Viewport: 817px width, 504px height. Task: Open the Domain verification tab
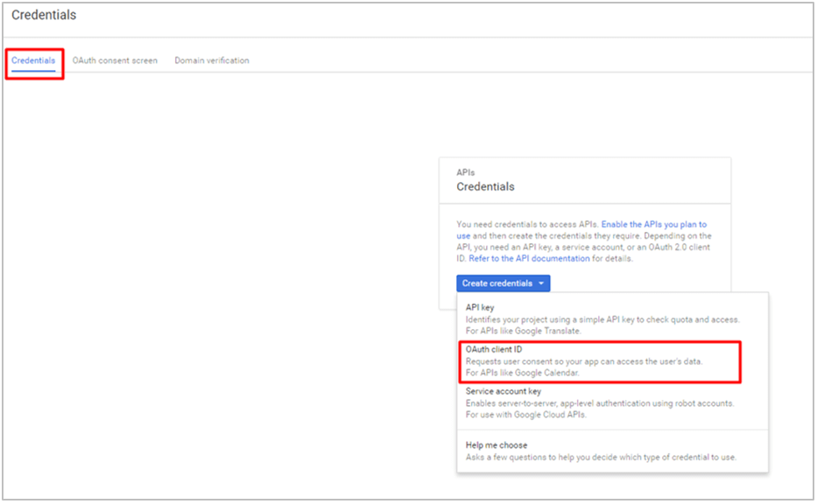212,60
